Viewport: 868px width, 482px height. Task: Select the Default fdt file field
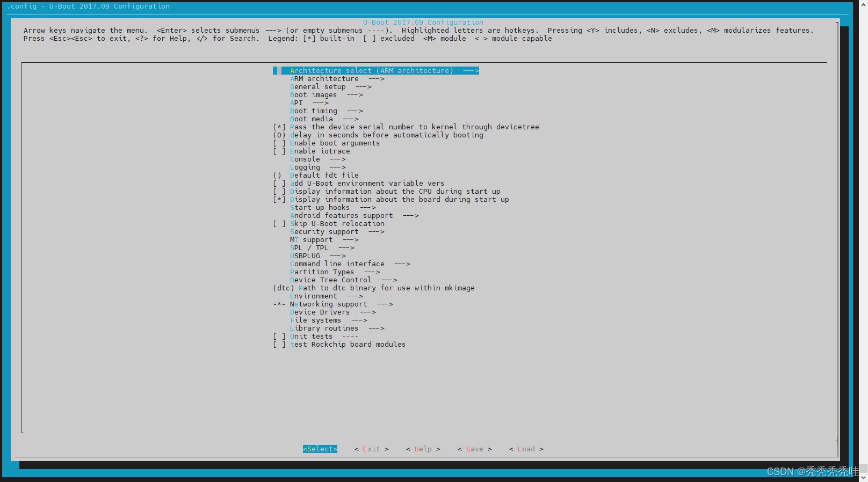point(316,176)
